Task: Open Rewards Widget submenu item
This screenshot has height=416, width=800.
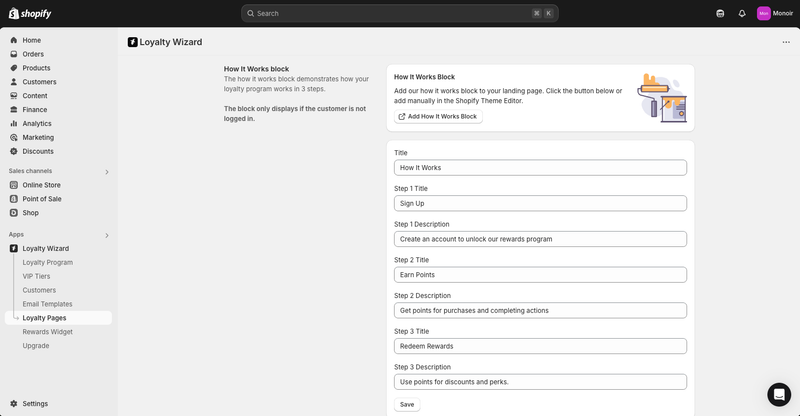Action: click(47, 331)
